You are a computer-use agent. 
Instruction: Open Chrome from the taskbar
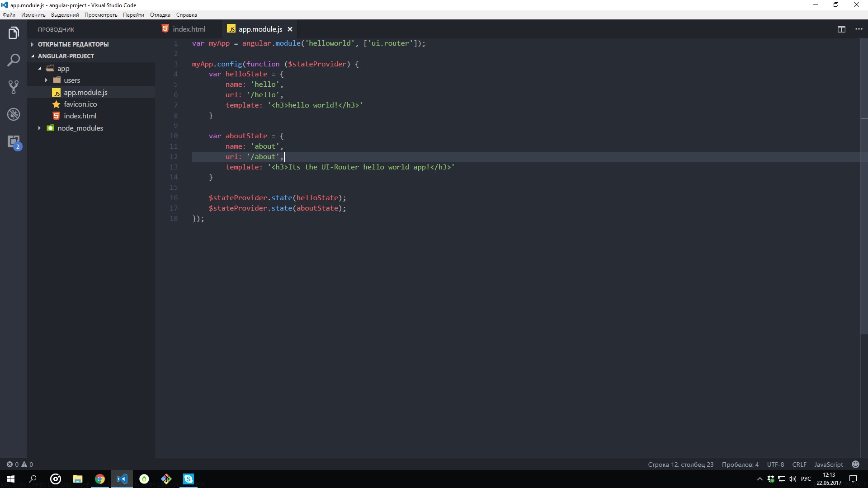point(100,479)
